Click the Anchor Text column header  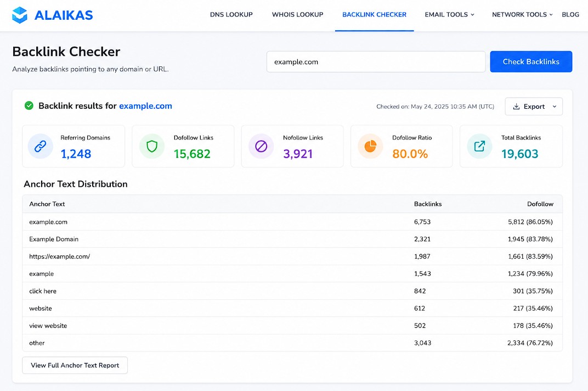[47, 204]
